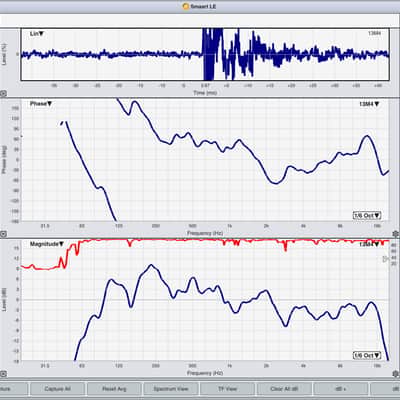400x400 pixels.
Task: Collapse the magnitude pane toggle icon
Action: click(x=3, y=374)
